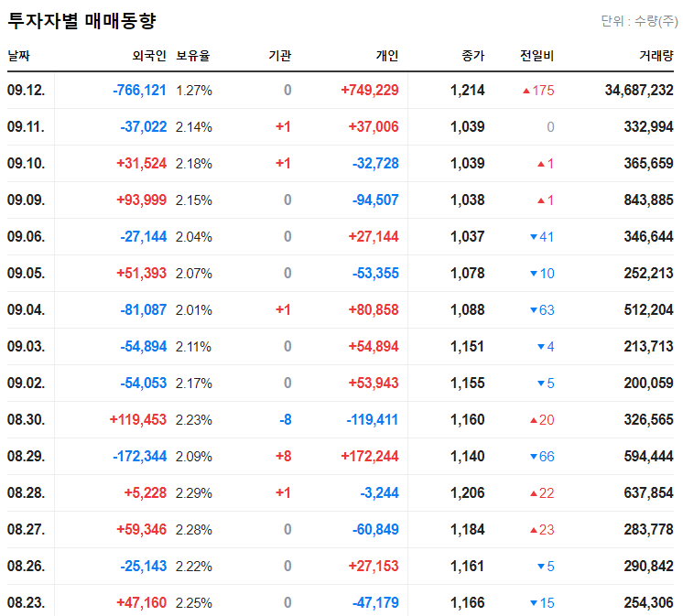Select the 09.09. date cell
The height and width of the screenshot is (616, 683).
point(27,200)
